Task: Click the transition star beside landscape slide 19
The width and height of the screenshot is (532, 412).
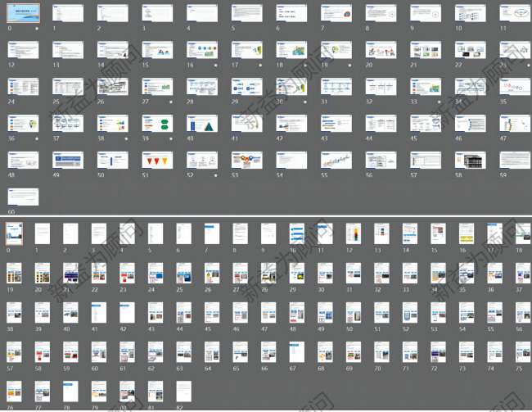Action: pyautogui.click(x=349, y=65)
